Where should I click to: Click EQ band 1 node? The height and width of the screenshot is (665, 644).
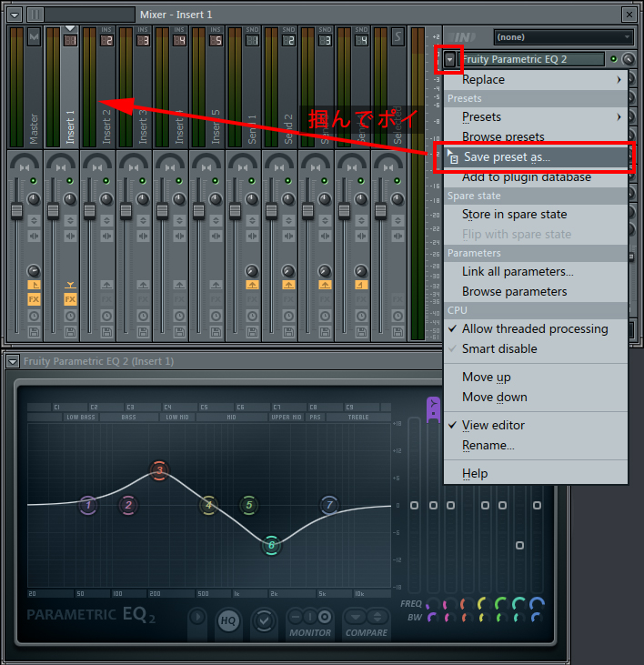click(88, 506)
